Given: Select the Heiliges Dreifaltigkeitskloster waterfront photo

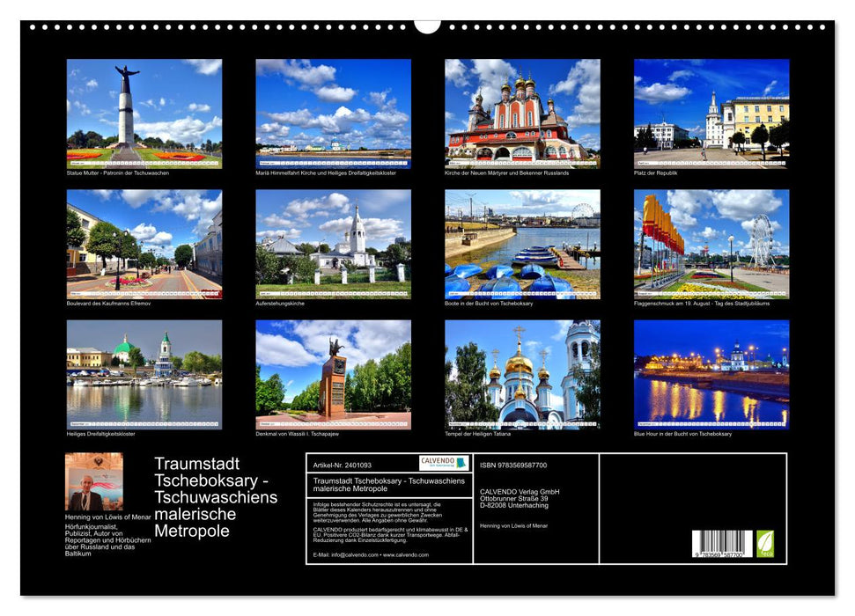Looking at the screenshot, I should 144,375.
